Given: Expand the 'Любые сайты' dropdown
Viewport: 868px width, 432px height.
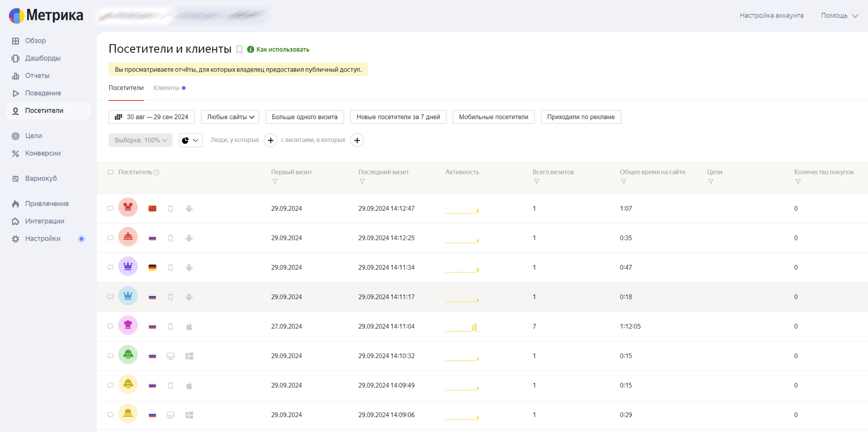Looking at the screenshot, I should click(x=230, y=117).
